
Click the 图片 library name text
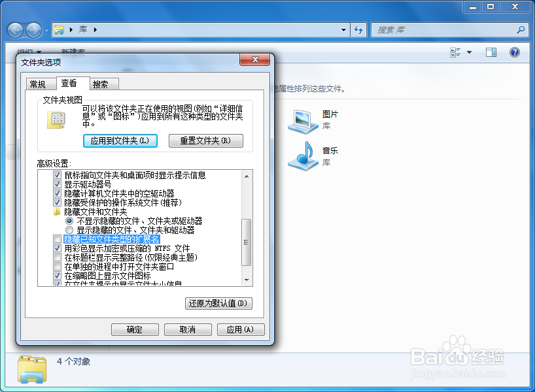click(330, 114)
